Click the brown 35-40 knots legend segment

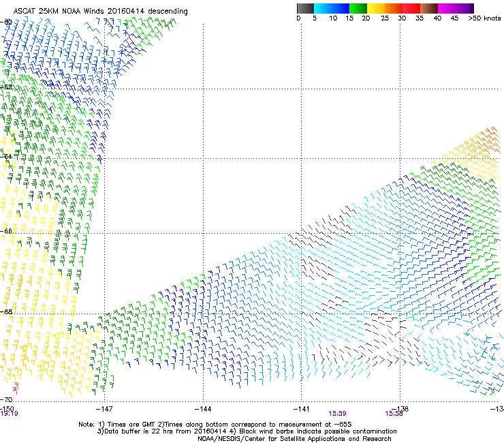coord(429,8)
